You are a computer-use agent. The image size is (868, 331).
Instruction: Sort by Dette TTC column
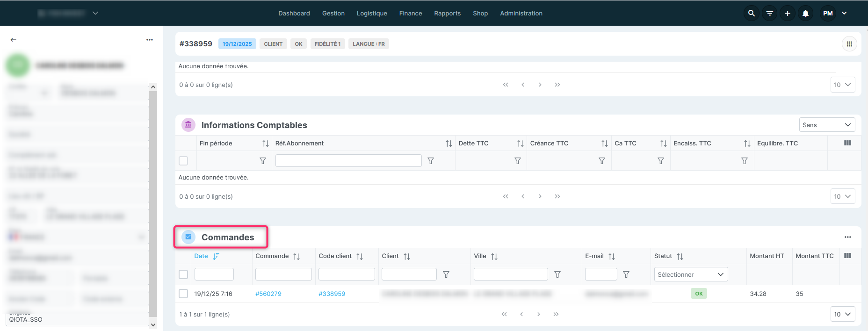pos(520,144)
